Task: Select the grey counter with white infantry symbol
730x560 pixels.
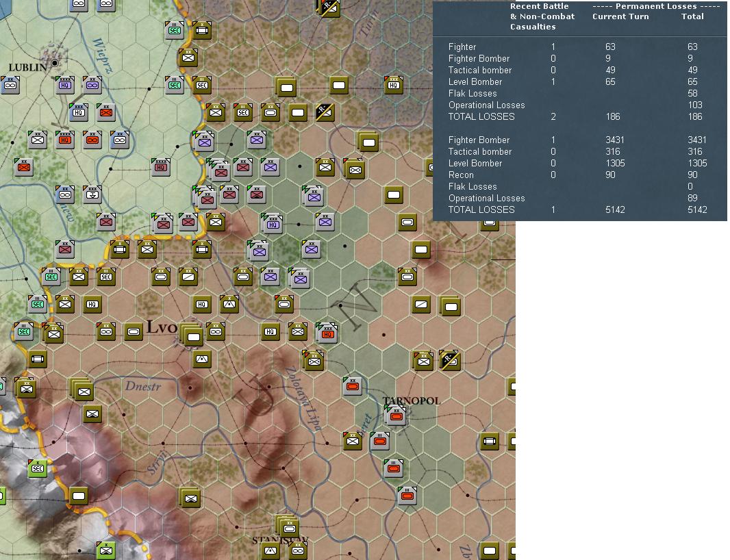Action: tap(37, 140)
